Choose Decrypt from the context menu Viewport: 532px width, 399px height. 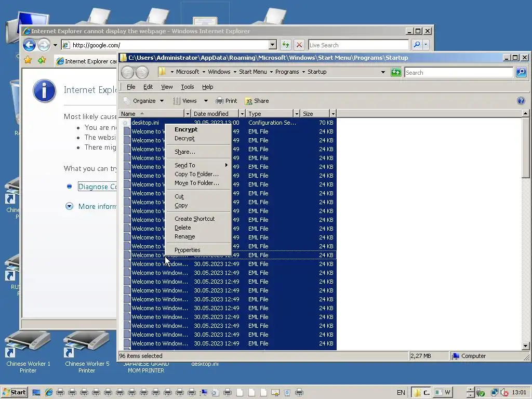[198, 138]
